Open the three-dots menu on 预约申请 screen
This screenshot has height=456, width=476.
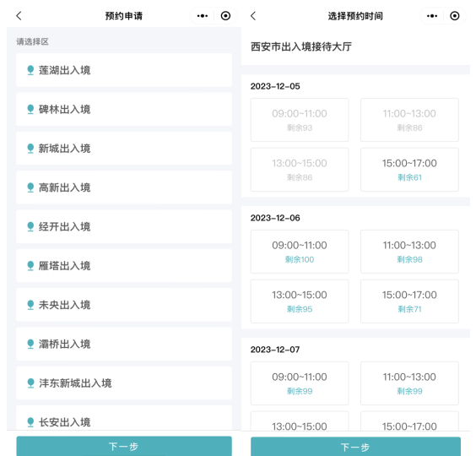tap(203, 16)
